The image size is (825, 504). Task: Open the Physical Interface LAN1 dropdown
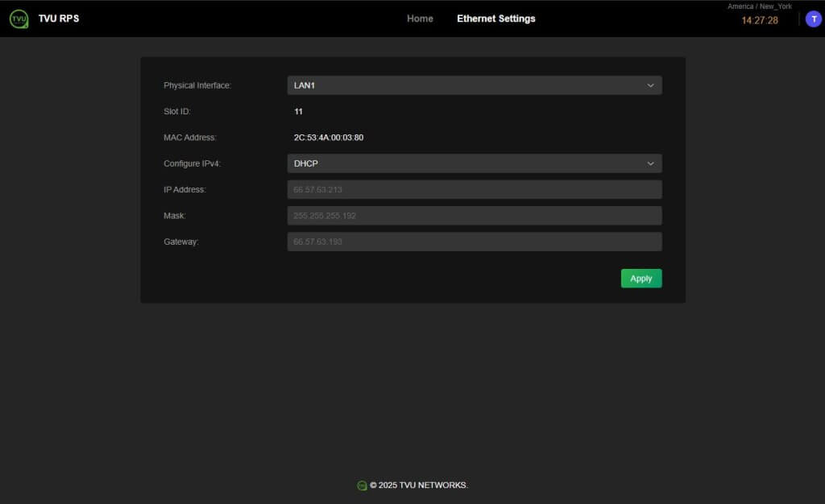pyautogui.click(x=475, y=85)
